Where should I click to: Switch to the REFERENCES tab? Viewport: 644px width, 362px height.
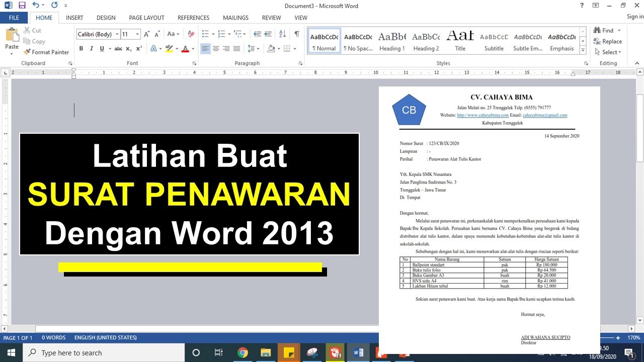click(193, 18)
